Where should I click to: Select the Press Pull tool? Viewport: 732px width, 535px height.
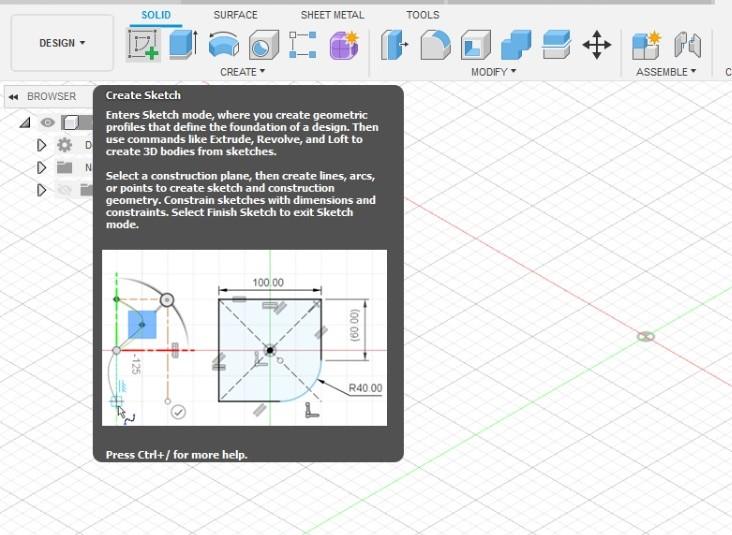coord(394,45)
